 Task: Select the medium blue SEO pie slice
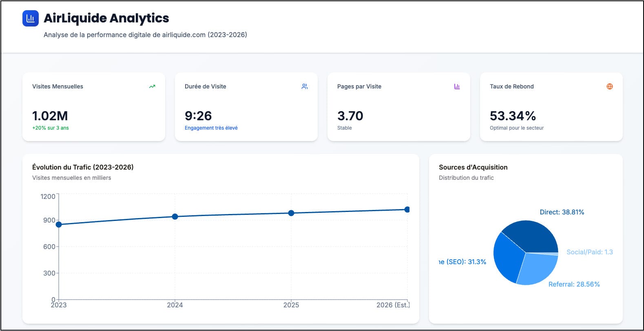(507, 257)
